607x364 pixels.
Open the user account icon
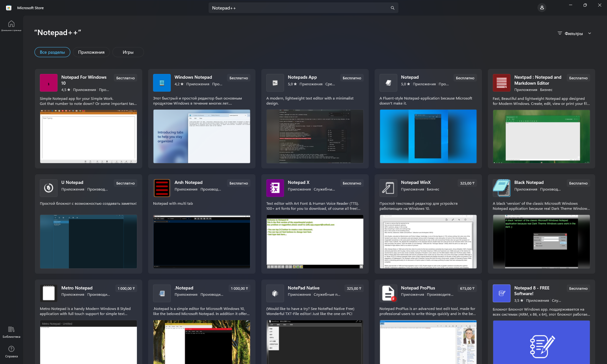(x=542, y=7)
